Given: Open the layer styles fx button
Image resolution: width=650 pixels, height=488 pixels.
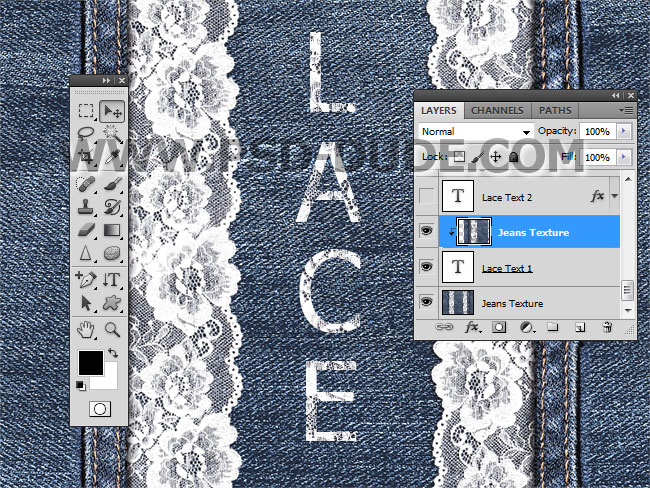Looking at the screenshot, I should pos(472,327).
